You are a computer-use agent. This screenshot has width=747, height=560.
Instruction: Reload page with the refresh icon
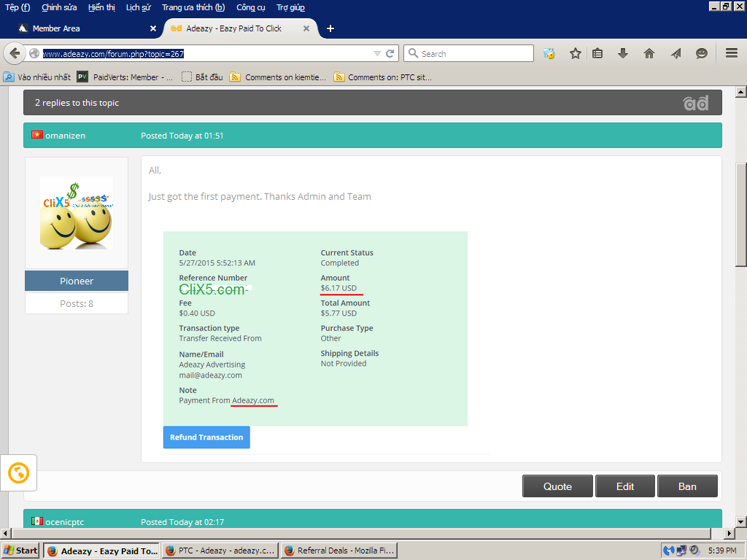(390, 53)
